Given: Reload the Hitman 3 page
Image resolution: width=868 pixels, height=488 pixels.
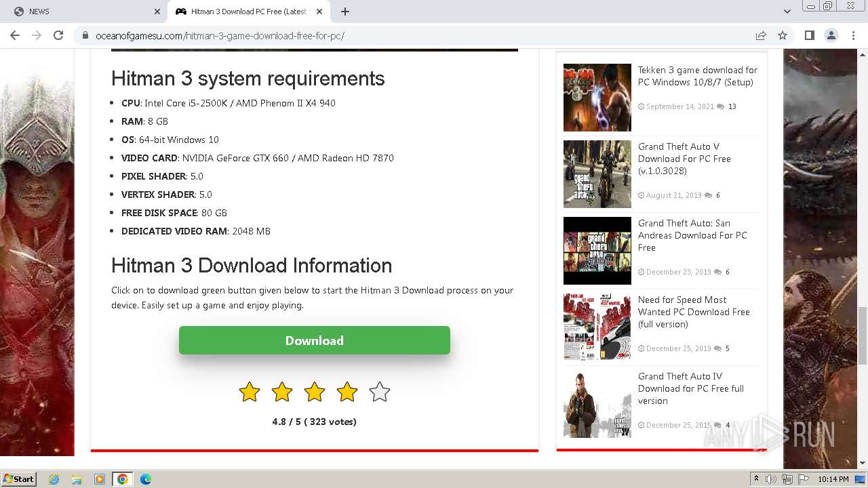Looking at the screenshot, I should click(58, 35).
